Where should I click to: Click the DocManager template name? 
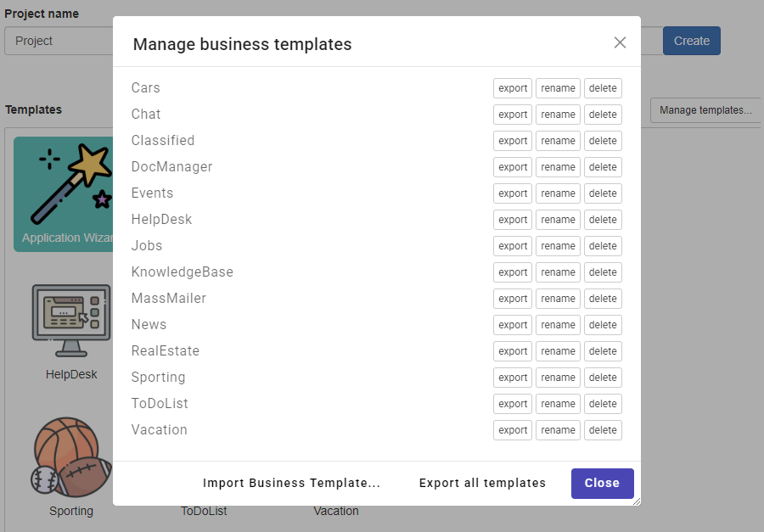click(x=171, y=166)
